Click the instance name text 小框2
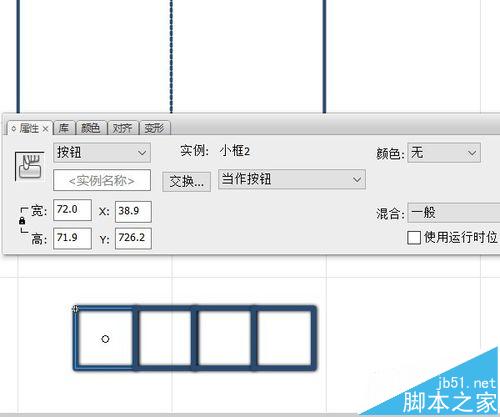 [x=235, y=152]
